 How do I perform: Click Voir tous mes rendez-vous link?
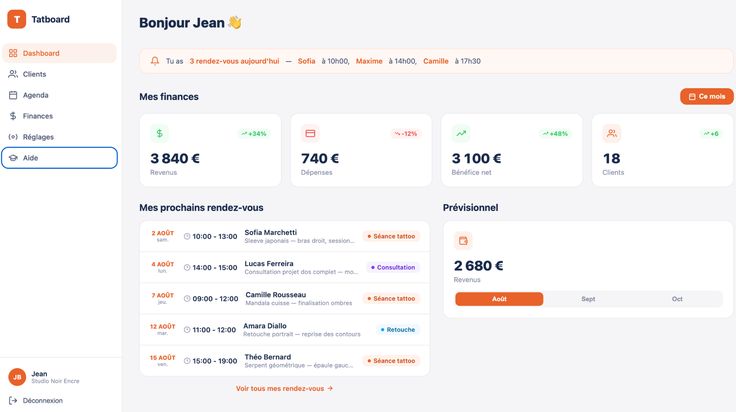pos(284,389)
